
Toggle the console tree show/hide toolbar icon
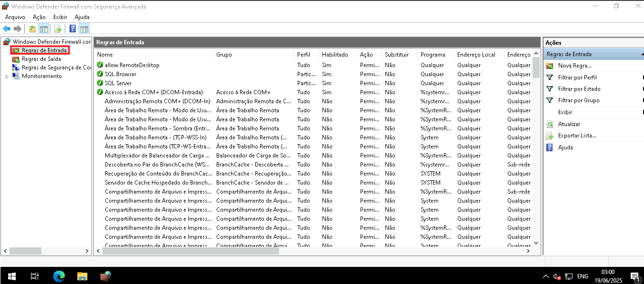point(44,29)
